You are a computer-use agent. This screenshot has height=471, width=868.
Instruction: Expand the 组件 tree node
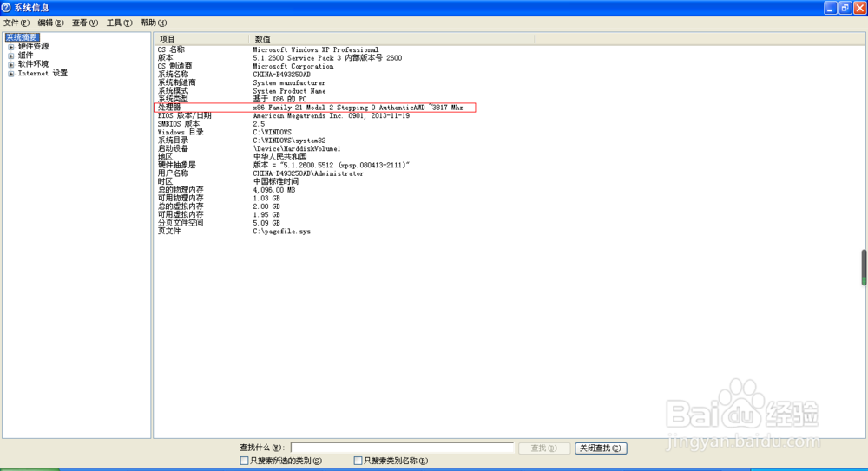[10, 56]
